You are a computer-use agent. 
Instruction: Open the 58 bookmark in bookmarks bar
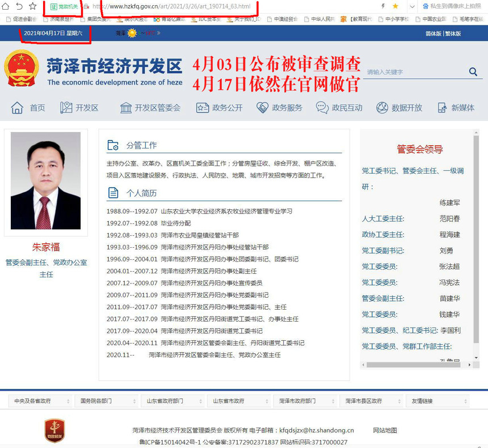pos(169,19)
